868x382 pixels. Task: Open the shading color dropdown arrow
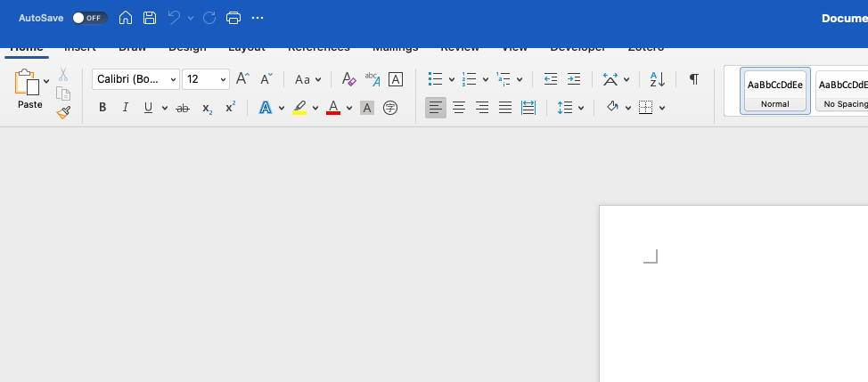tap(628, 108)
